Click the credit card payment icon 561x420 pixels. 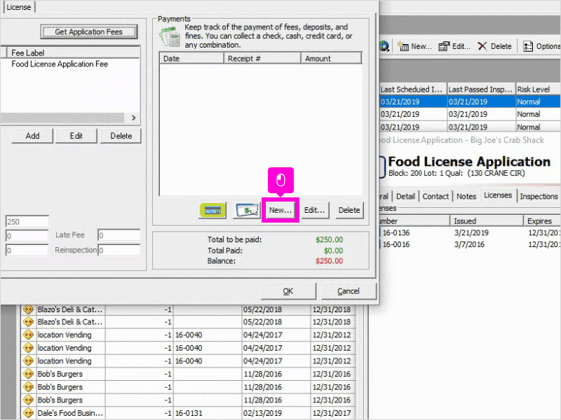tap(213, 210)
